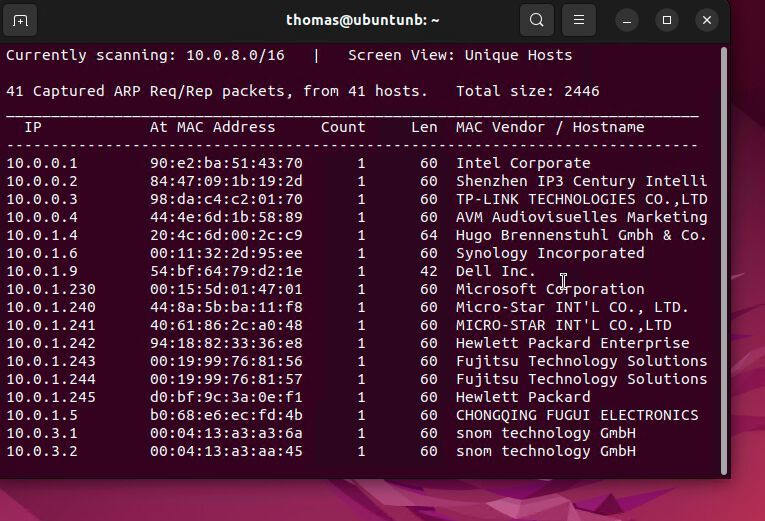This screenshot has height=521, width=765.
Task: Click the 'Total size: 2446' text
Action: click(527, 91)
